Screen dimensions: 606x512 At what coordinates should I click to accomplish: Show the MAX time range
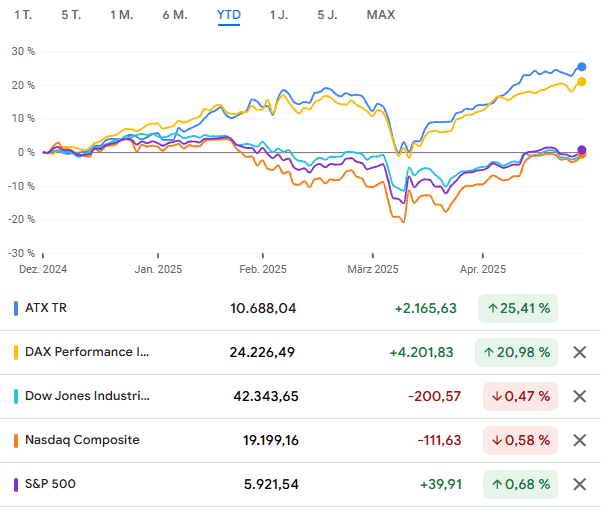[381, 15]
